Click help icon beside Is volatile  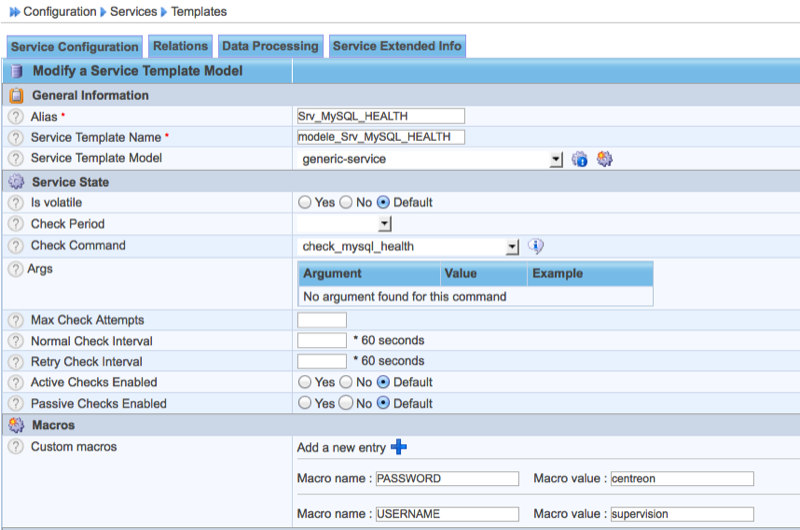click(x=15, y=203)
